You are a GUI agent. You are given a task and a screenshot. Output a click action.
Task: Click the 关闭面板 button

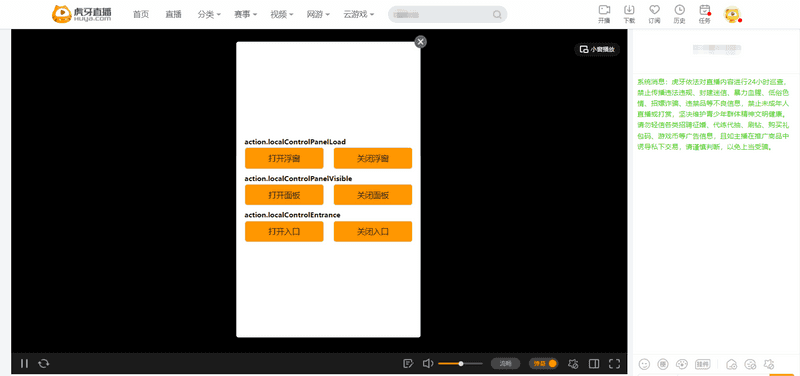(x=373, y=195)
